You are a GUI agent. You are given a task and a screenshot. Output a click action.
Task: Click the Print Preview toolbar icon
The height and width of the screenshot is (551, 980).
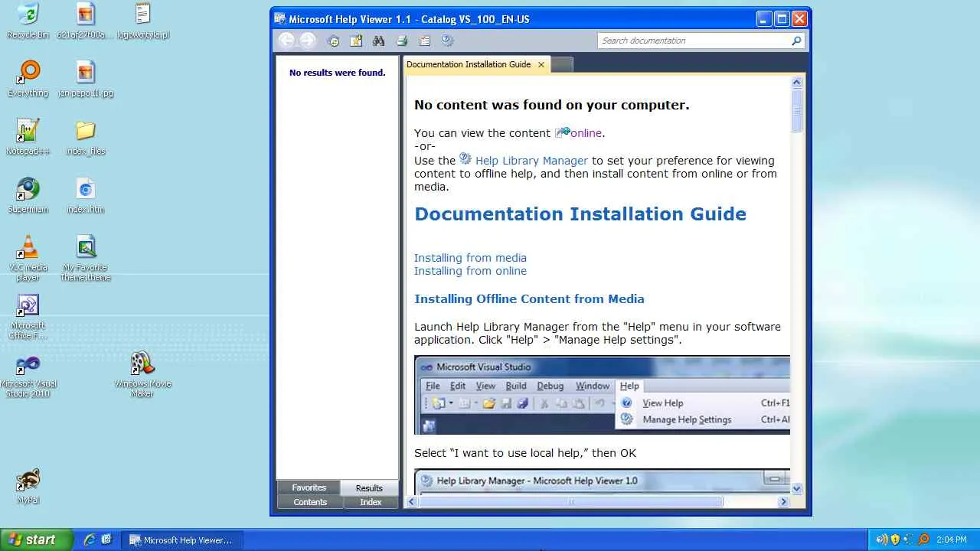[x=425, y=41]
